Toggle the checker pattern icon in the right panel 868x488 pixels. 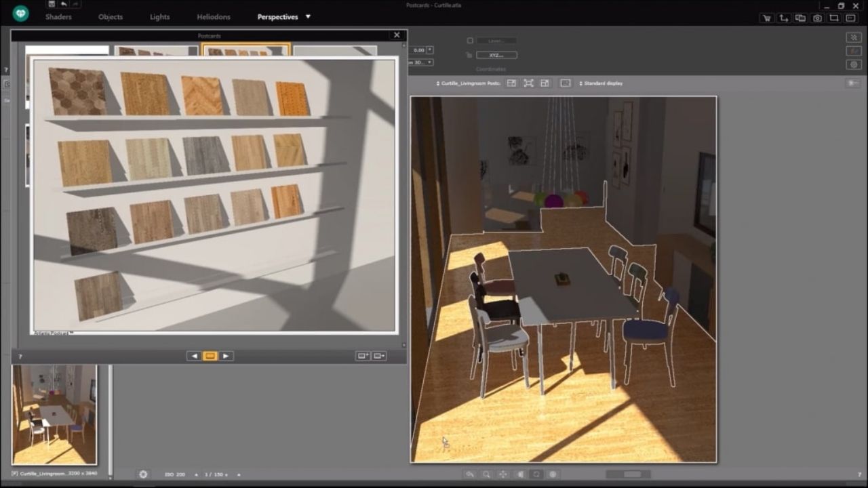coord(853,37)
